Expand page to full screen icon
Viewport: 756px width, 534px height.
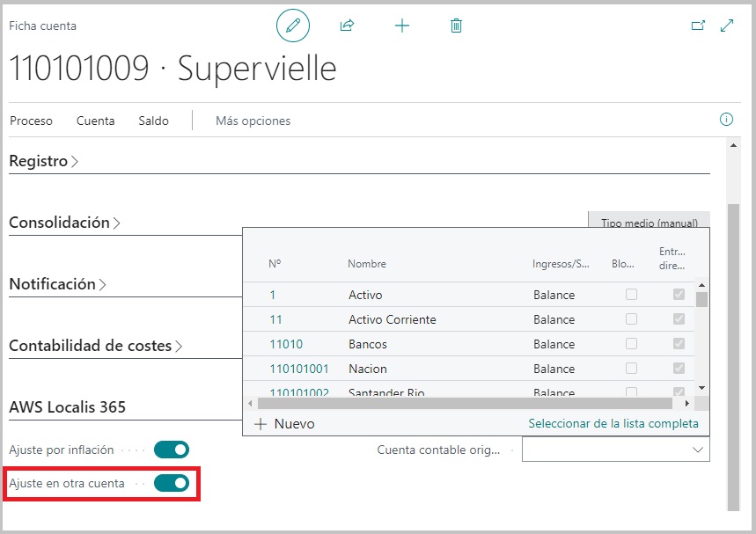pos(727,26)
